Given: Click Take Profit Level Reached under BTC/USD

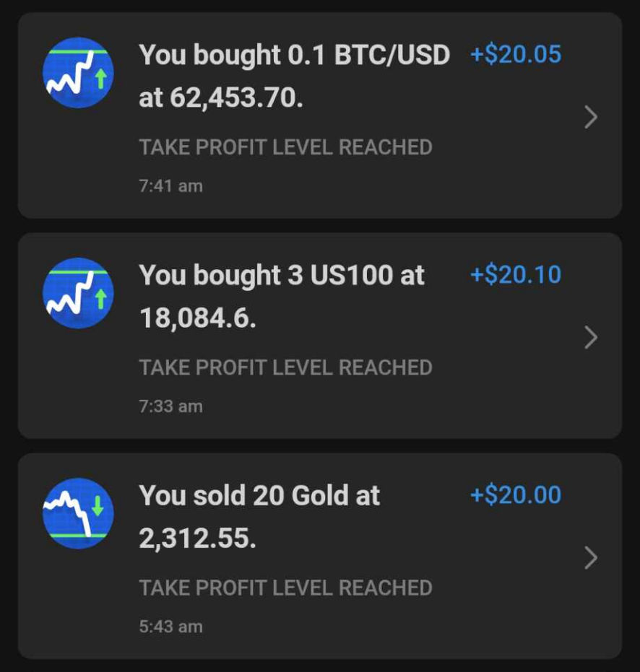Looking at the screenshot, I should pyautogui.click(x=285, y=147).
